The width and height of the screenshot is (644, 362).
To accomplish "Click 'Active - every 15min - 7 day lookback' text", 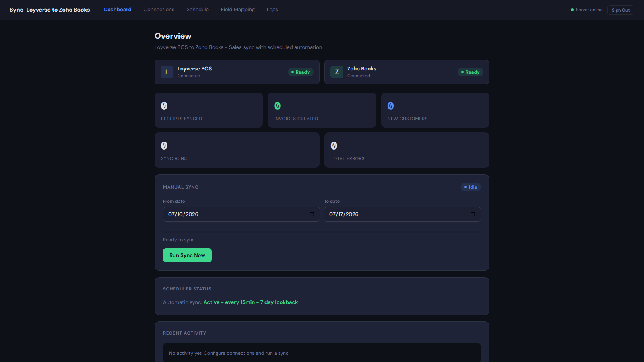I will (251, 302).
